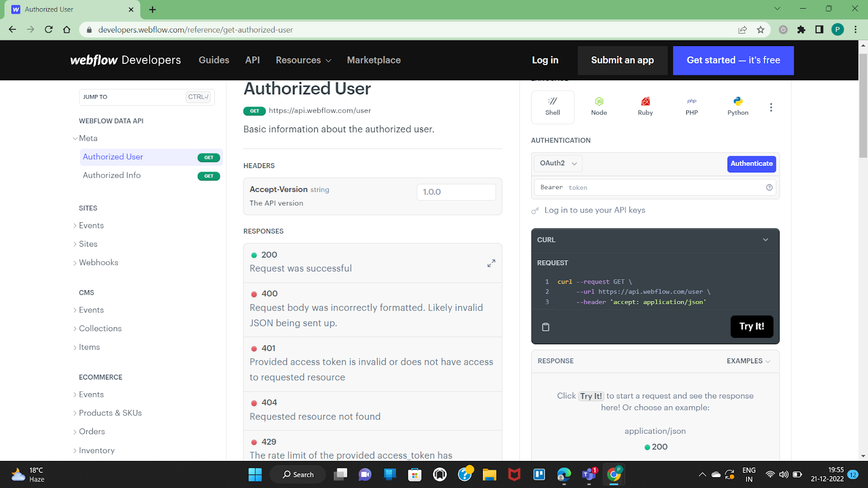Click the blue Authenticate button
This screenshot has width=868, height=488.
tap(751, 164)
